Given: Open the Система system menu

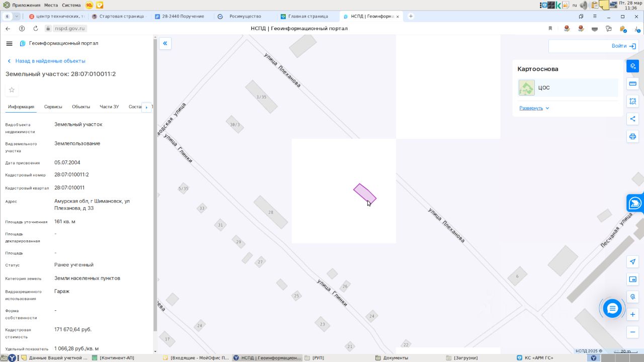Looking at the screenshot, I should pos(71,5).
